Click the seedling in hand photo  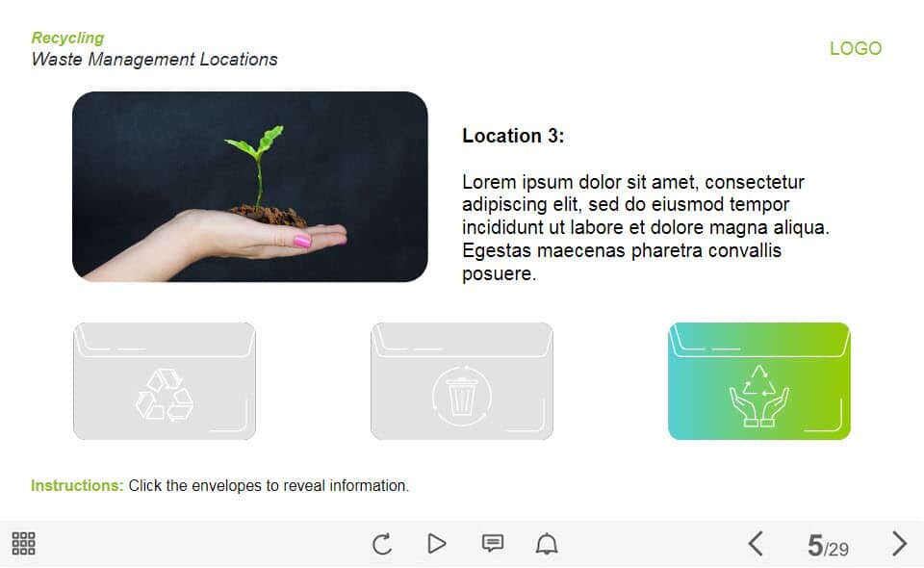pyautogui.click(x=250, y=186)
